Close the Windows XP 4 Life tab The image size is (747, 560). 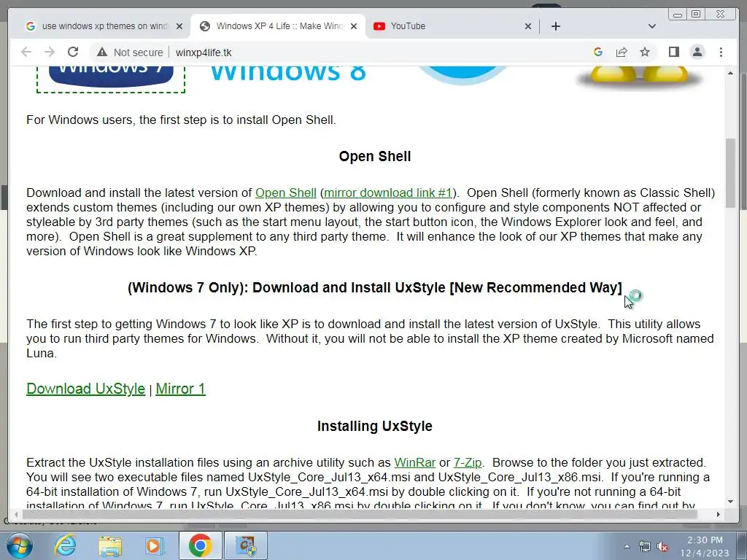point(354,26)
